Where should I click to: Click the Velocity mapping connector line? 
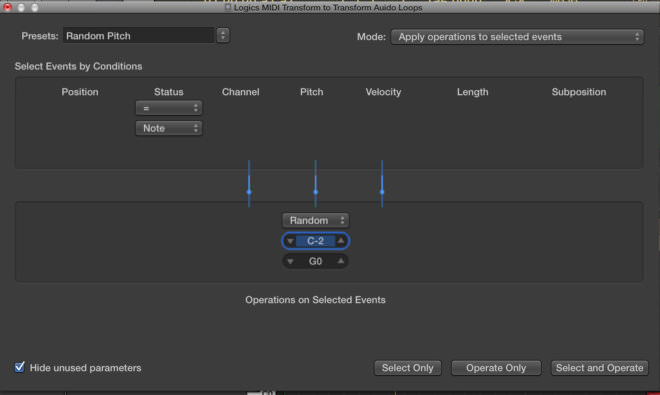(x=382, y=184)
